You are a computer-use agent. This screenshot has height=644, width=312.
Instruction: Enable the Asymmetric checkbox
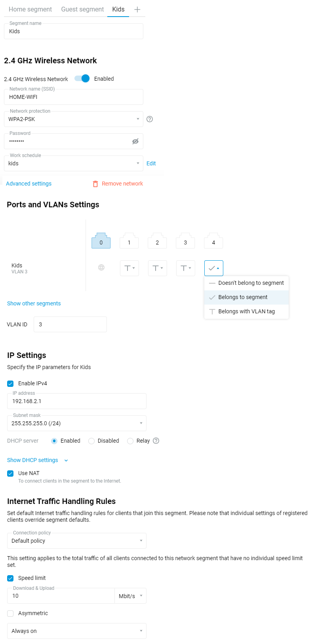pos(11,614)
